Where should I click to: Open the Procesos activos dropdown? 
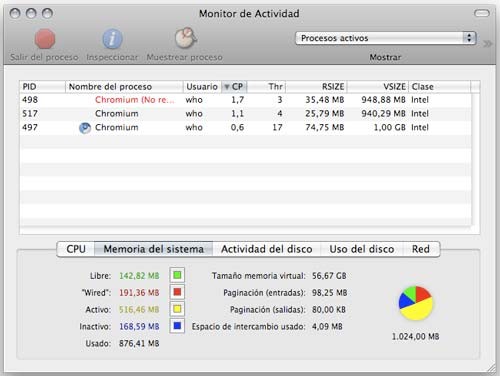[386, 38]
